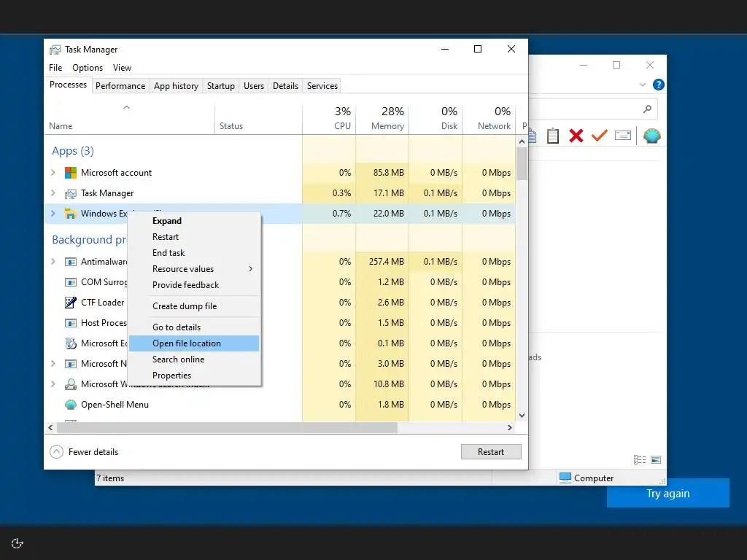Switch to the Startup tab
This screenshot has width=747, height=560.
point(220,86)
